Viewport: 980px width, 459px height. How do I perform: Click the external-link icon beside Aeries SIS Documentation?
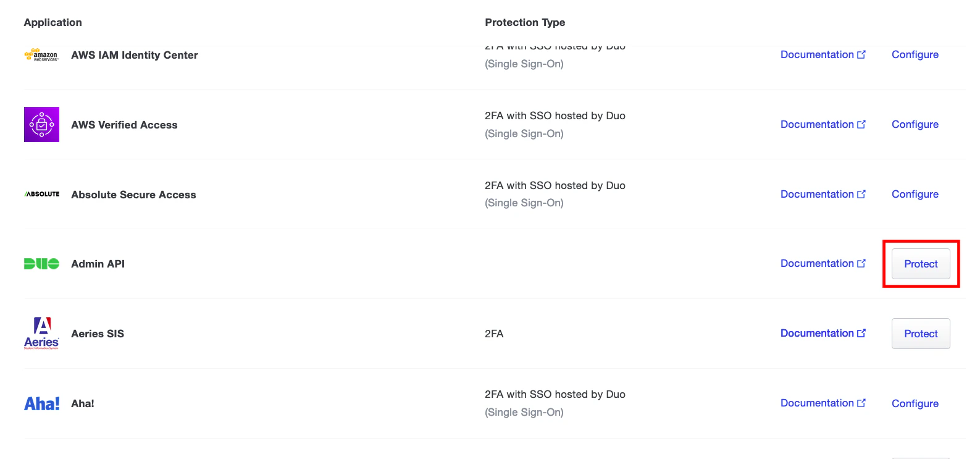pos(862,333)
